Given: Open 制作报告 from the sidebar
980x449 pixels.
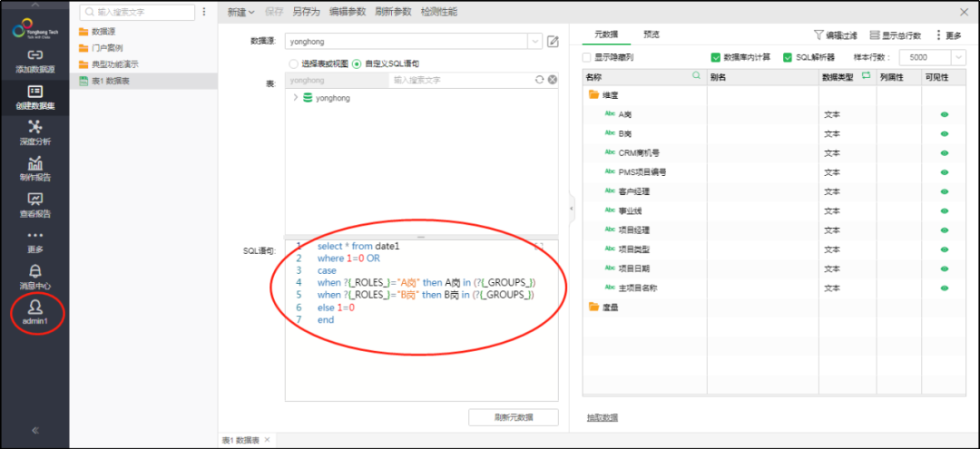Looking at the screenshot, I should (x=34, y=169).
